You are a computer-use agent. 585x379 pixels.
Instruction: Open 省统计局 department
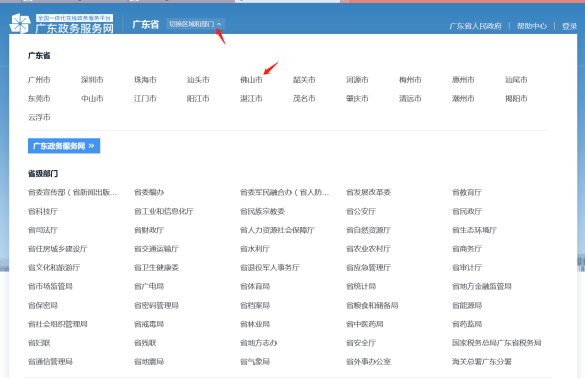(361, 286)
